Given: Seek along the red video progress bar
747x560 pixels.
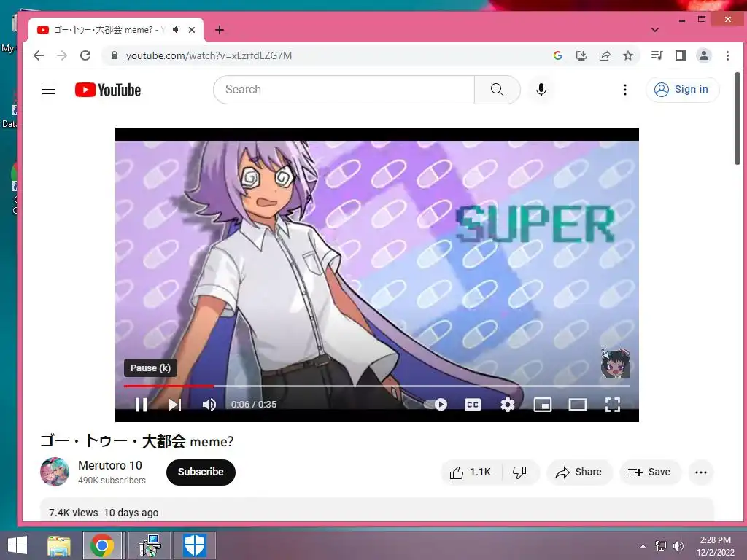Looking at the screenshot, I should [x=377, y=386].
